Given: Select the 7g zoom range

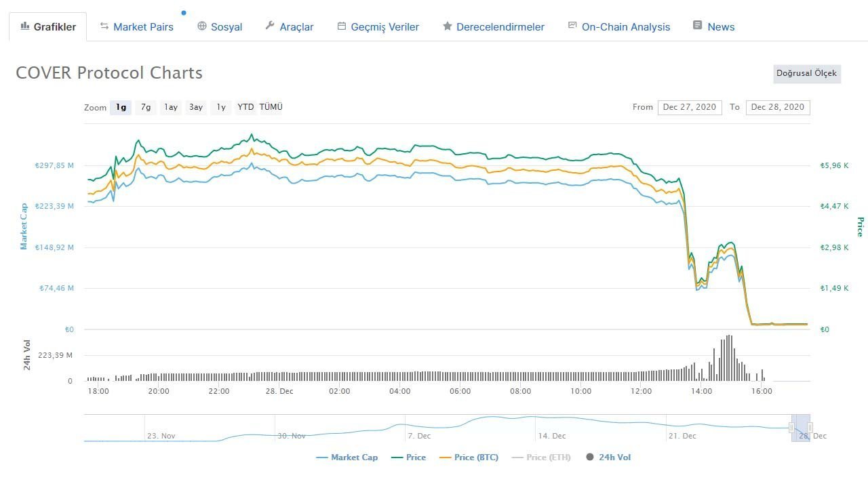Looking at the screenshot, I should (x=146, y=107).
